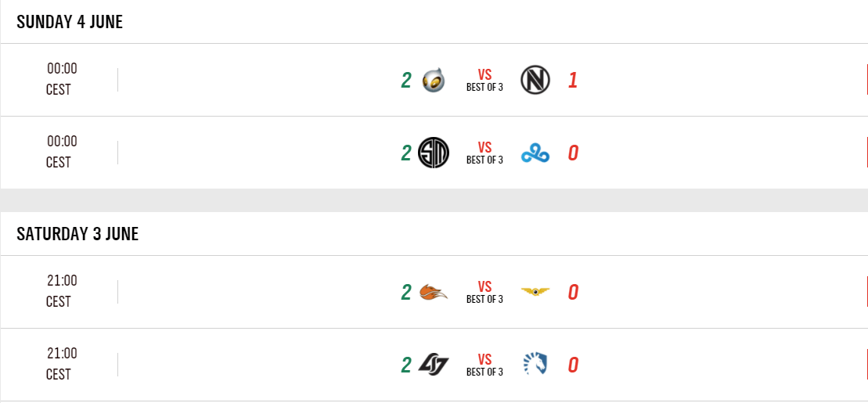Click Team Liquid's red score of 0

[573, 365]
